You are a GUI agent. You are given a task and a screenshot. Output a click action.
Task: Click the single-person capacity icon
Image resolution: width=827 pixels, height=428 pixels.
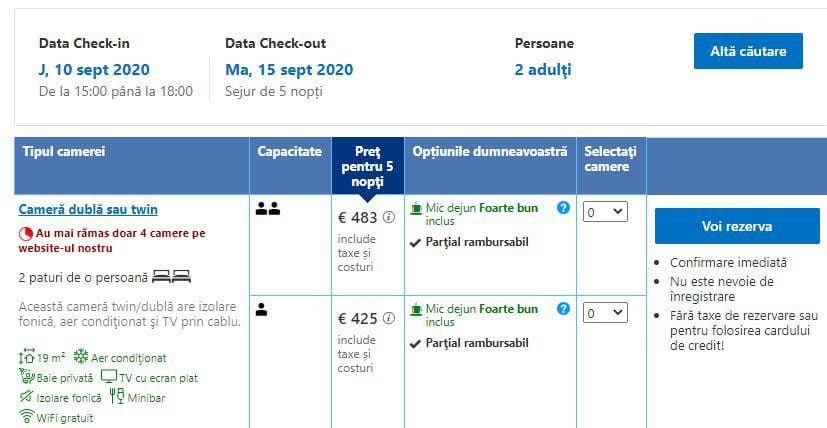[x=262, y=310]
